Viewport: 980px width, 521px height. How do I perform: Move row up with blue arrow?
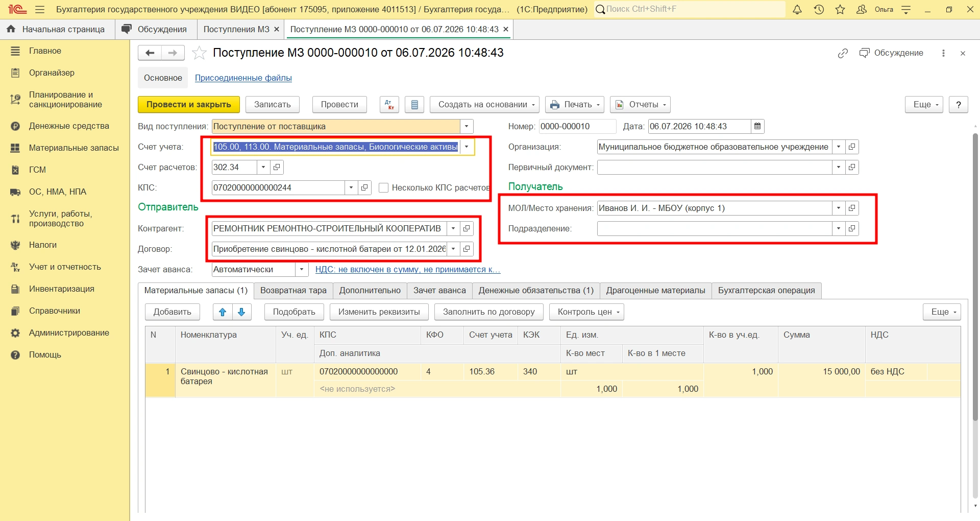(x=223, y=312)
